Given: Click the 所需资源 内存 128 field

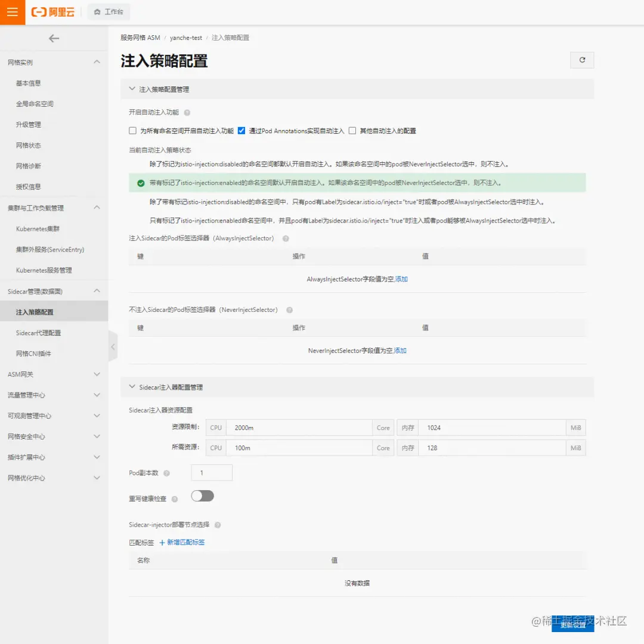Looking at the screenshot, I should coord(492,448).
